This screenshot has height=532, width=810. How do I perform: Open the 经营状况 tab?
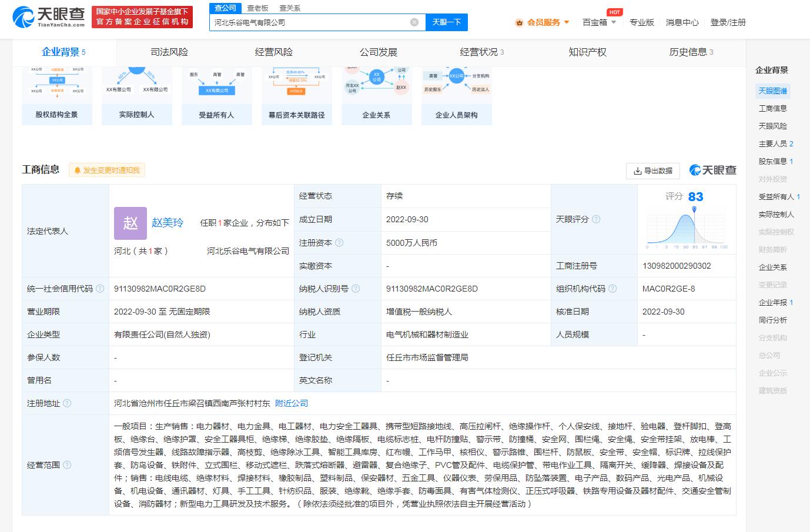pos(482,52)
